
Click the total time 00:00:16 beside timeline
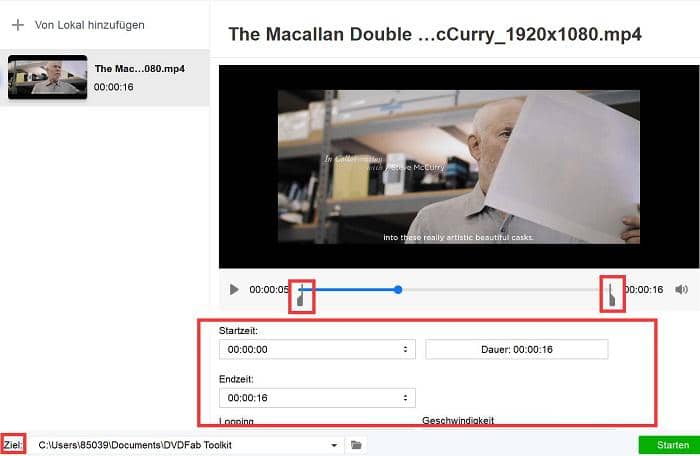click(x=644, y=289)
